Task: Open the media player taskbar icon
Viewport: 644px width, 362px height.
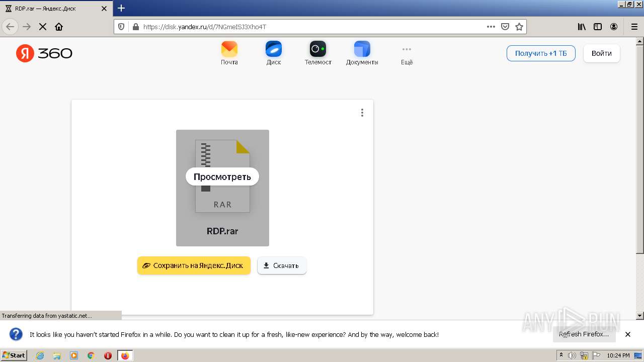Action: pos(74,355)
